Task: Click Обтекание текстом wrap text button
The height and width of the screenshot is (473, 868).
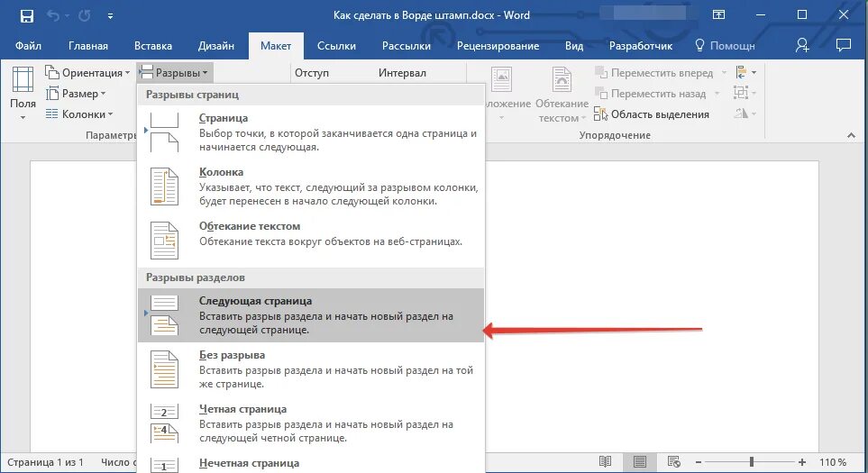Action: coord(562,94)
